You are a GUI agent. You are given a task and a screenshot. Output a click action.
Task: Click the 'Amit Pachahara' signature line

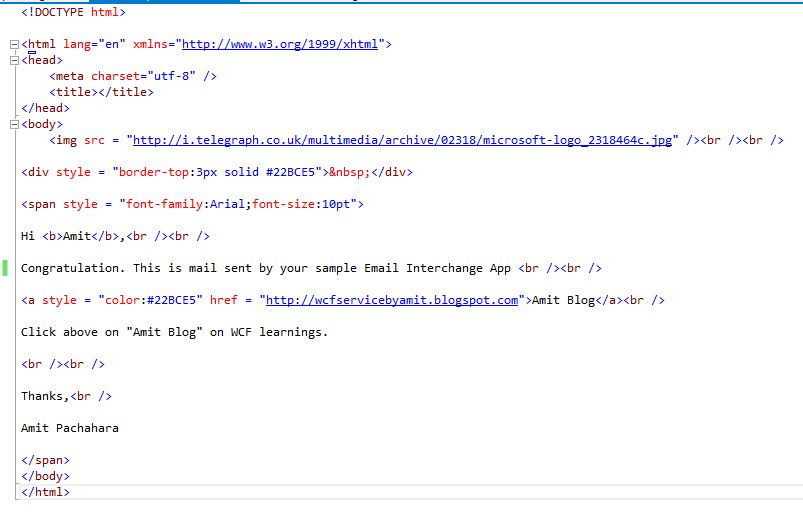point(70,428)
